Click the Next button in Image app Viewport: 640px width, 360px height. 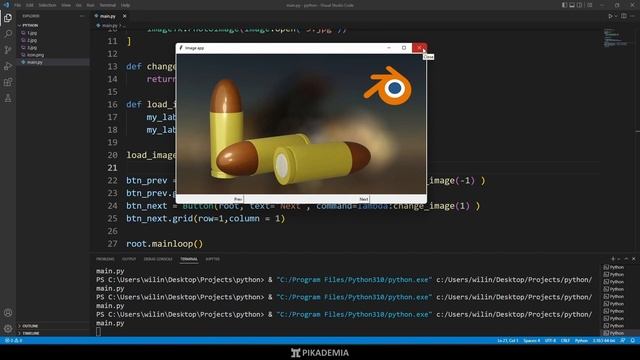(x=364, y=199)
